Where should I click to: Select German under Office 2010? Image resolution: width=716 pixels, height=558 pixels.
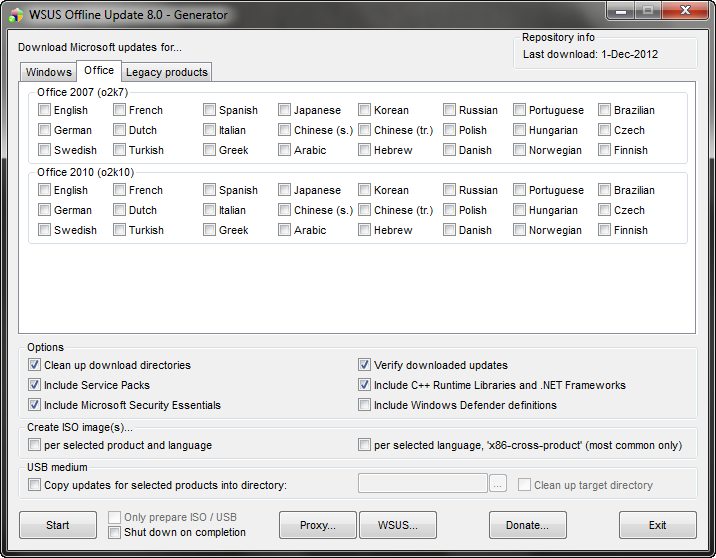(44, 210)
